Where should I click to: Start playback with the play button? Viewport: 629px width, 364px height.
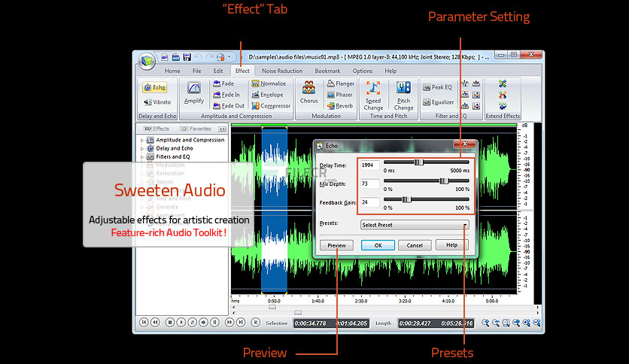click(x=181, y=323)
